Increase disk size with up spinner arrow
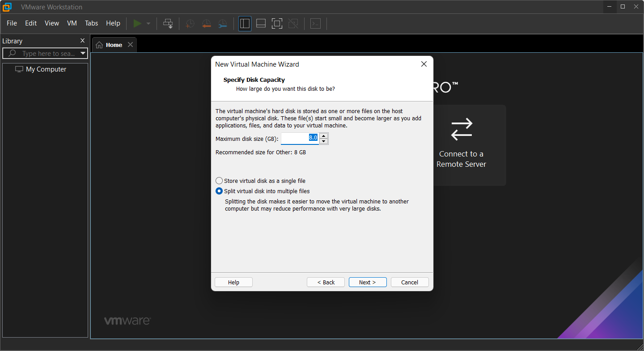The height and width of the screenshot is (351, 644). point(324,135)
